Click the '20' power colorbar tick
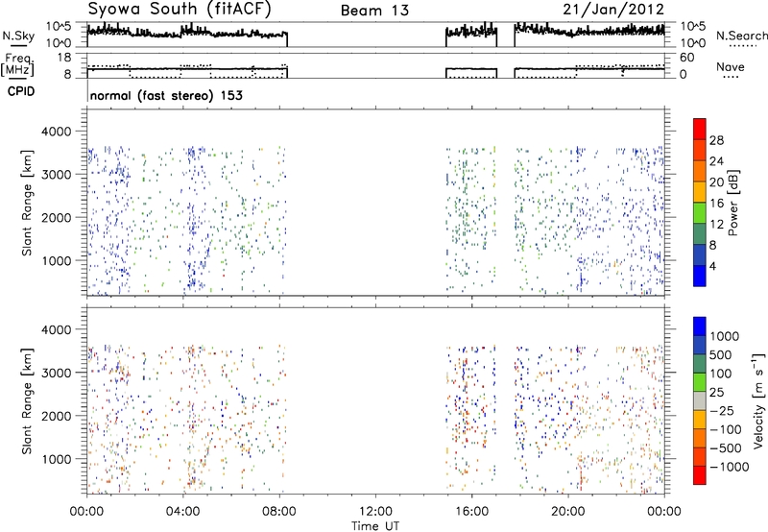Image resolution: width=768 pixels, height=532 pixels. coord(716,182)
